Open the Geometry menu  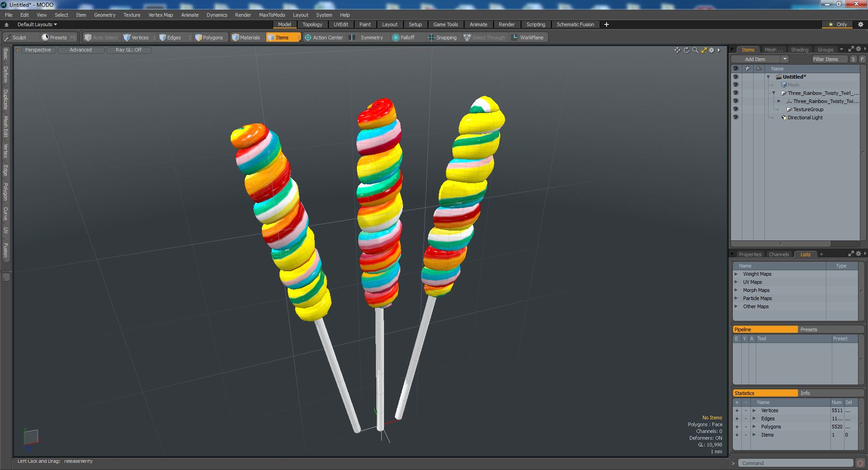pyautogui.click(x=104, y=15)
